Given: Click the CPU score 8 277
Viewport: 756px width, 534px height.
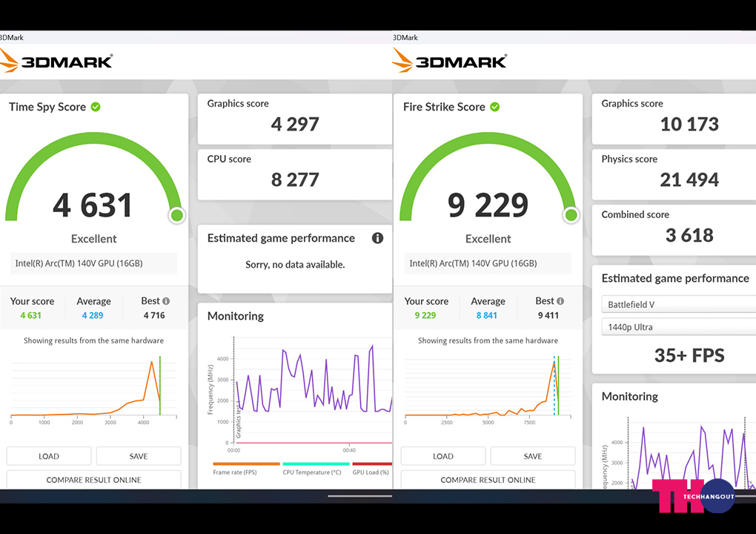Looking at the screenshot, I should (x=295, y=180).
